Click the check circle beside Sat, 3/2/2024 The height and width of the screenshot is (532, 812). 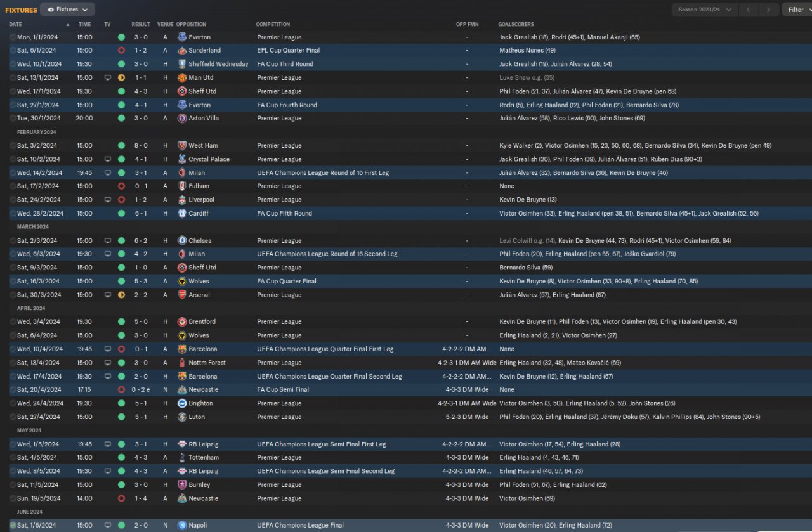(x=13, y=146)
